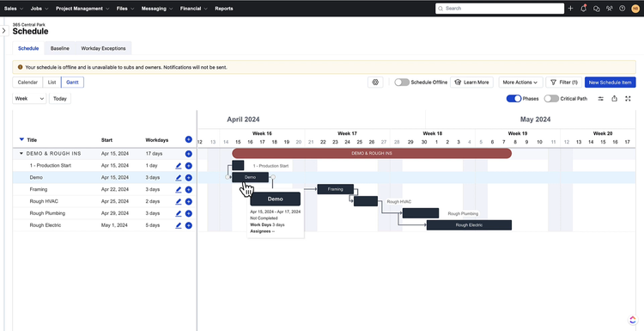Switch to Calendar view
The image size is (644, 331).
[27, 83]
